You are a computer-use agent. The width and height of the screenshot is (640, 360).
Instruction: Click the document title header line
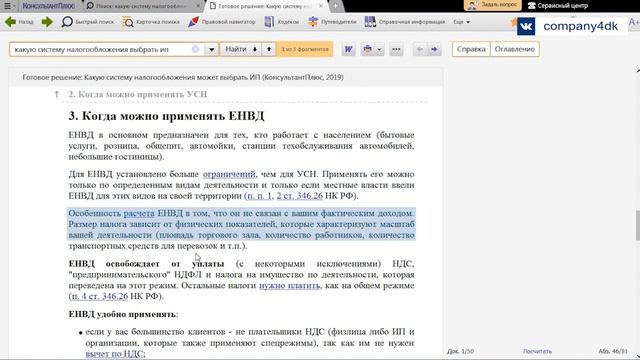183,77
